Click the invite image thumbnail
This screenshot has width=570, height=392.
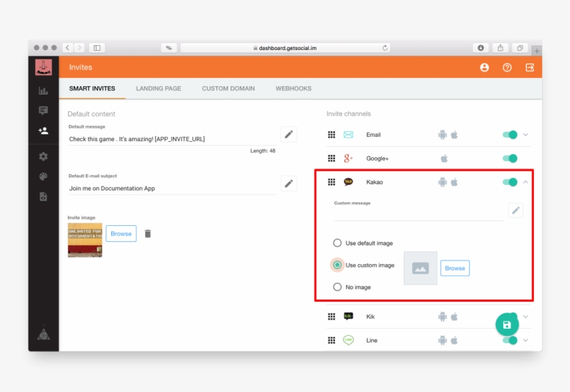point(85,240)
